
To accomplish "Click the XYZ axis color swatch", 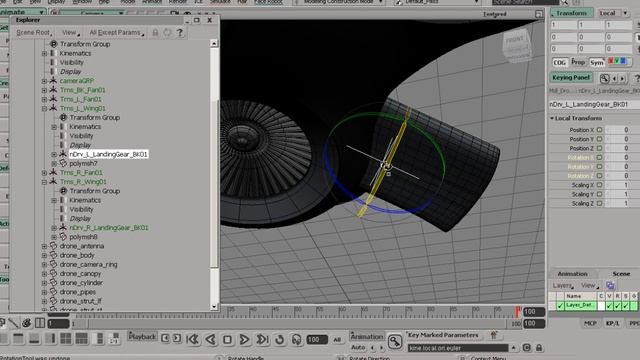I will point(617,61).
